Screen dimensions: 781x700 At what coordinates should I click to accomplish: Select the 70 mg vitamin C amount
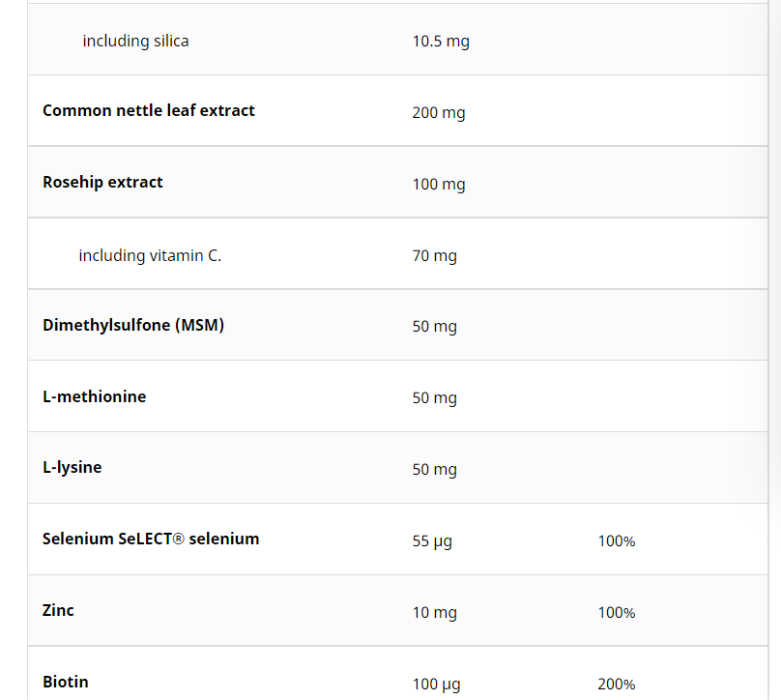[434, 255]
